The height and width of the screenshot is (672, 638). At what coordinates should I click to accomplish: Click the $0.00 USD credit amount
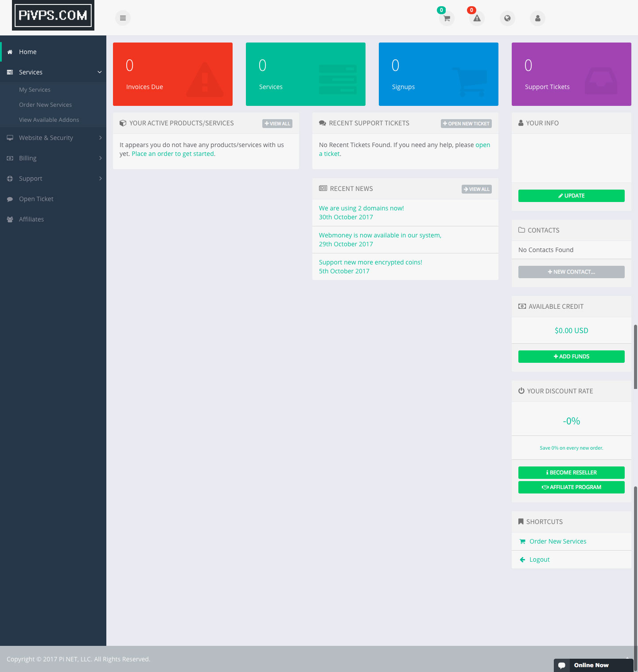point(572,330)
